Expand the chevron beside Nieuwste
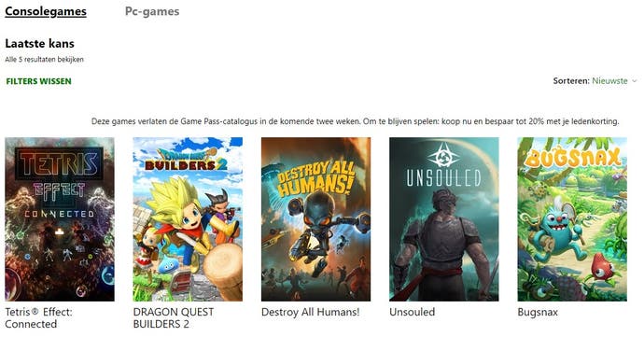This screenshot has height=337, width=644. click(x=634, y=81)
